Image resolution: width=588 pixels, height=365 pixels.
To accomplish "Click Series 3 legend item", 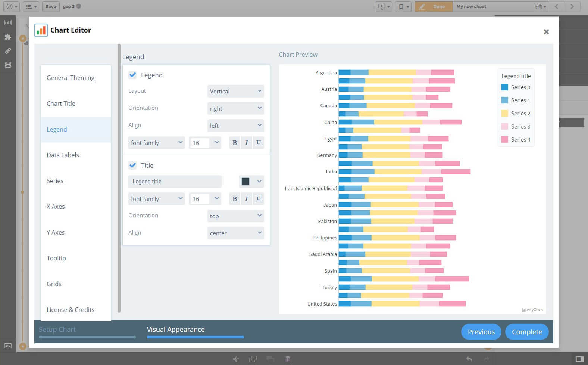I will pos(516,126).
